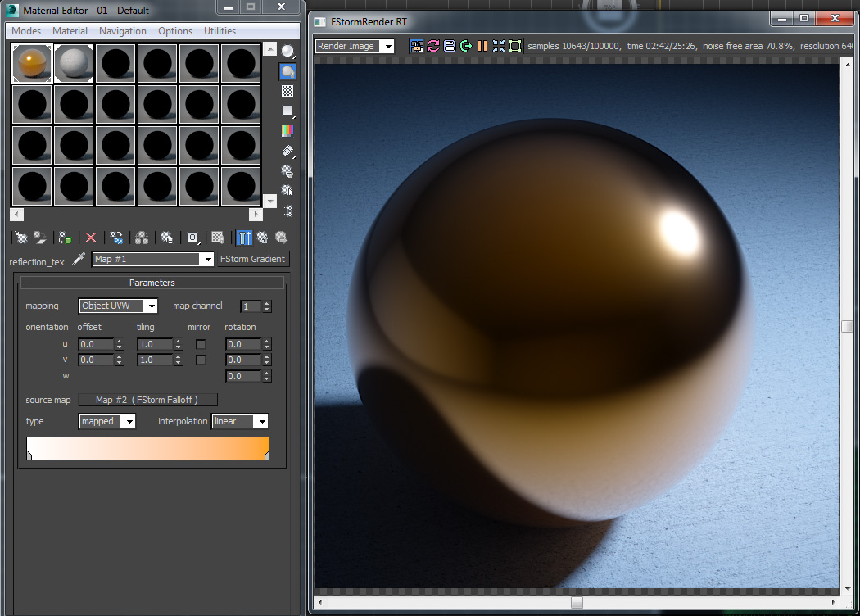Pause the FStorm render
This screenshot has height=616, width=860.
tap(482, 46)
